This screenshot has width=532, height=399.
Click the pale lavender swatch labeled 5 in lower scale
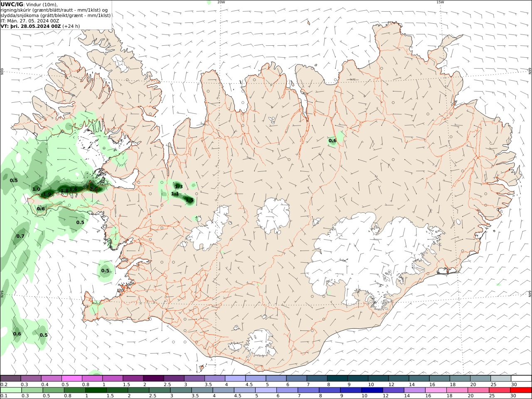[x=266, y=390]
